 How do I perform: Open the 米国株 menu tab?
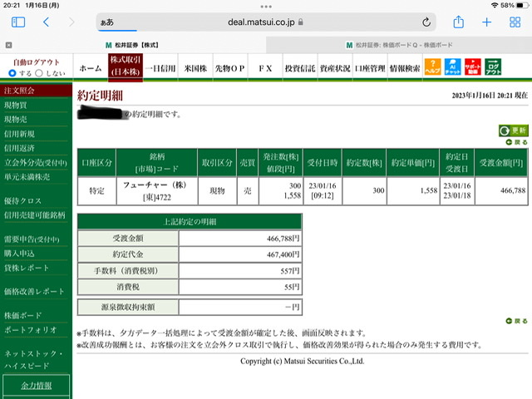pos(195,68)
